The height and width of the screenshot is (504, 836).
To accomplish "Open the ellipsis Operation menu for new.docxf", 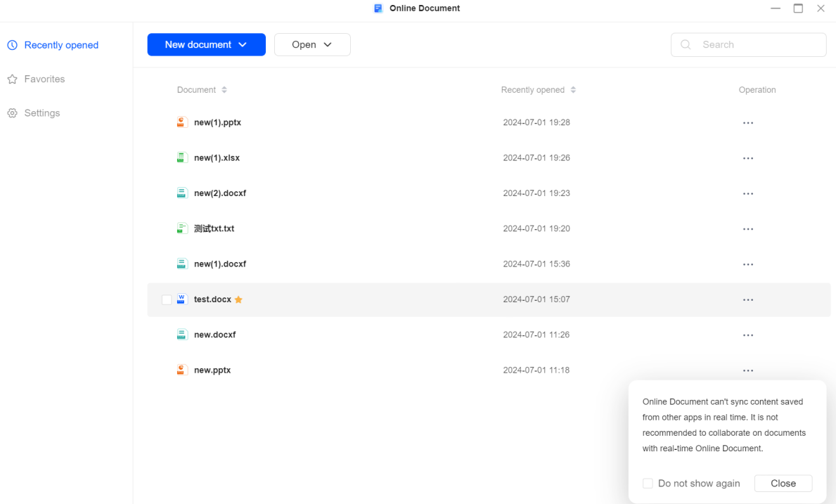I will click(x=747, y=335).
